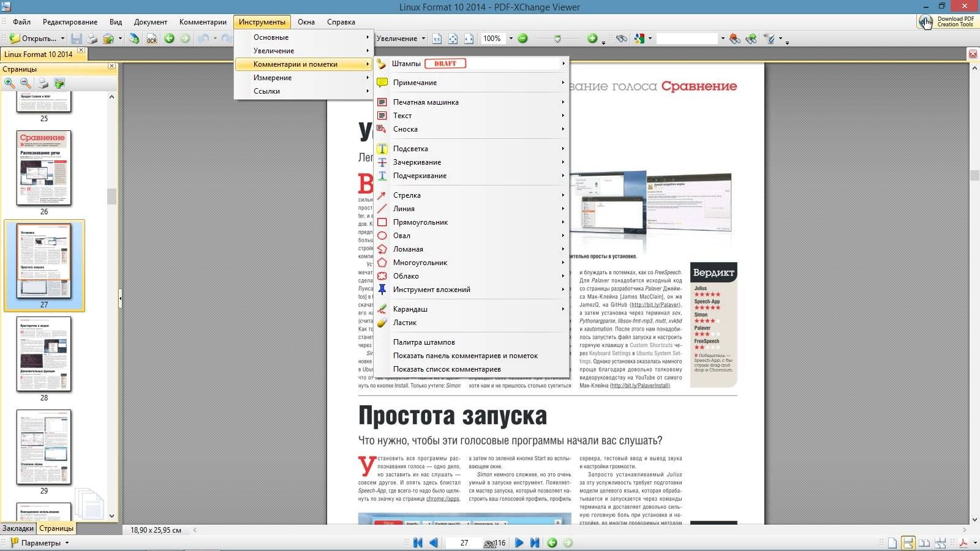Click the Find Previous binoculars icon
The height and width of the screenshot is (551, 980).
pos(735,39)
